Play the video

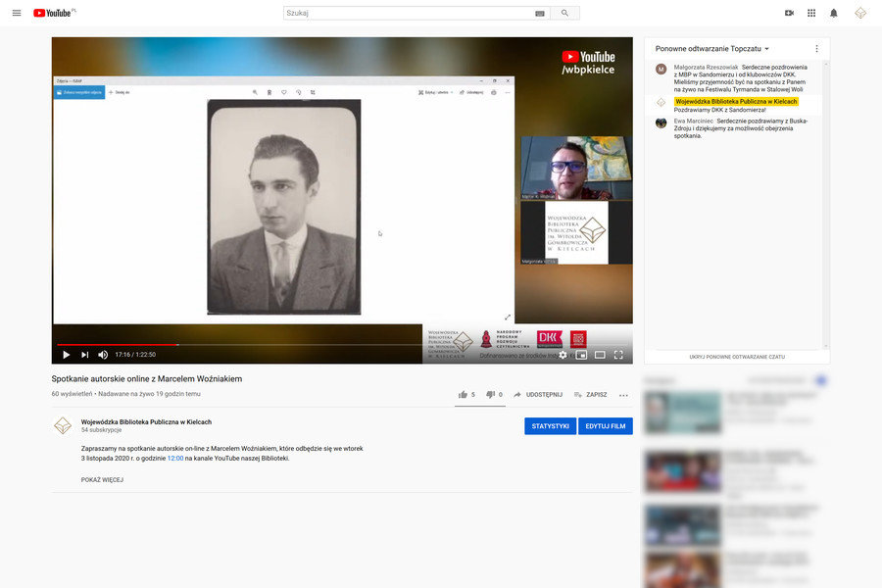click(x=67, y=355)
